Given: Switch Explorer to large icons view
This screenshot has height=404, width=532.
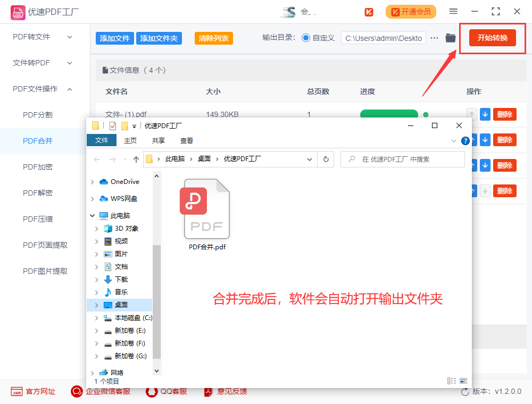Looking at the screenshot, I should (x=463, y=381).
